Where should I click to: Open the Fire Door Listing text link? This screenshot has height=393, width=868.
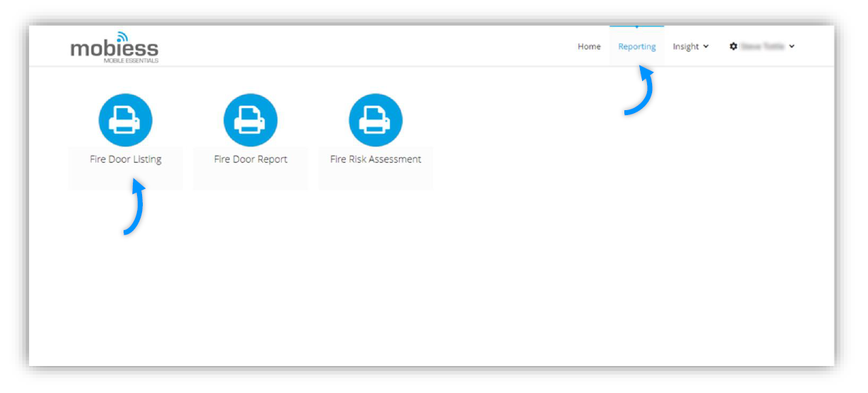pos(126,160)
